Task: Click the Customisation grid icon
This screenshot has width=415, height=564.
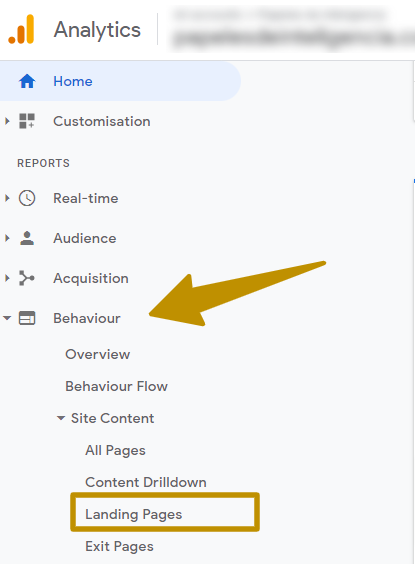Action: click(27, 121)
